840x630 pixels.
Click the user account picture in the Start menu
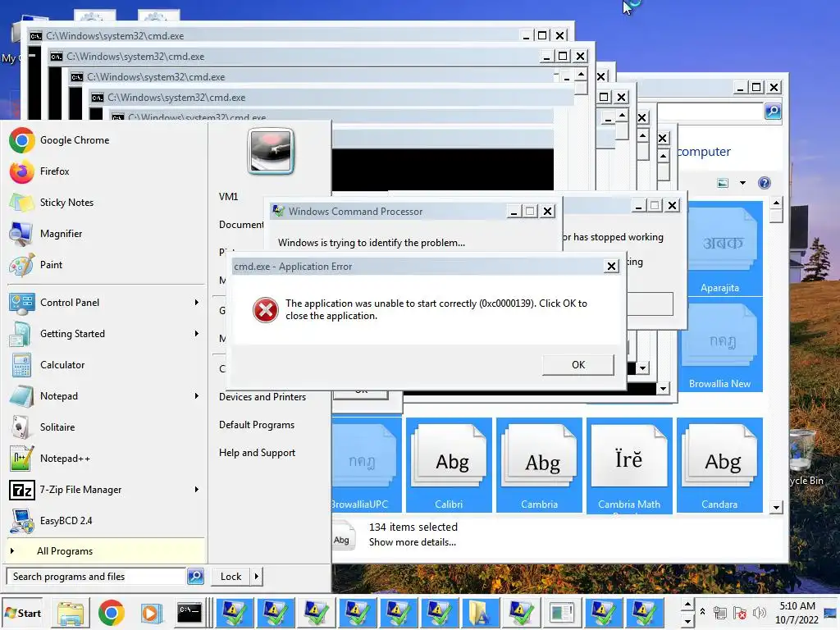(271, 152)
